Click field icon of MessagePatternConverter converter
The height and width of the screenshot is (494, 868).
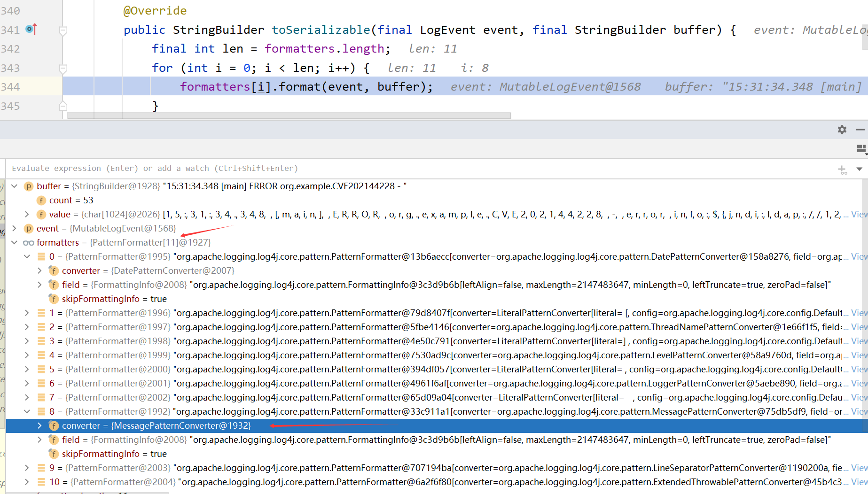coord(54,426)
